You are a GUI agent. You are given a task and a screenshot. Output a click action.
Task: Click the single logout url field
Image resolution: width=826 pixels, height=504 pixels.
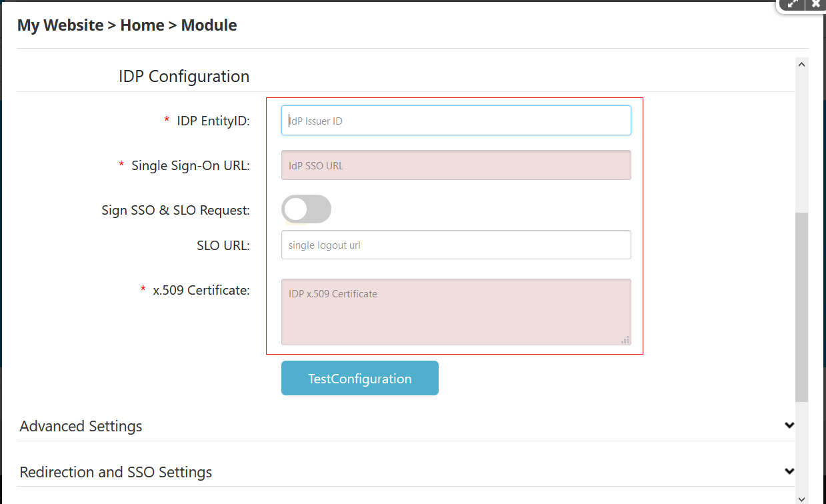[456, 245]
